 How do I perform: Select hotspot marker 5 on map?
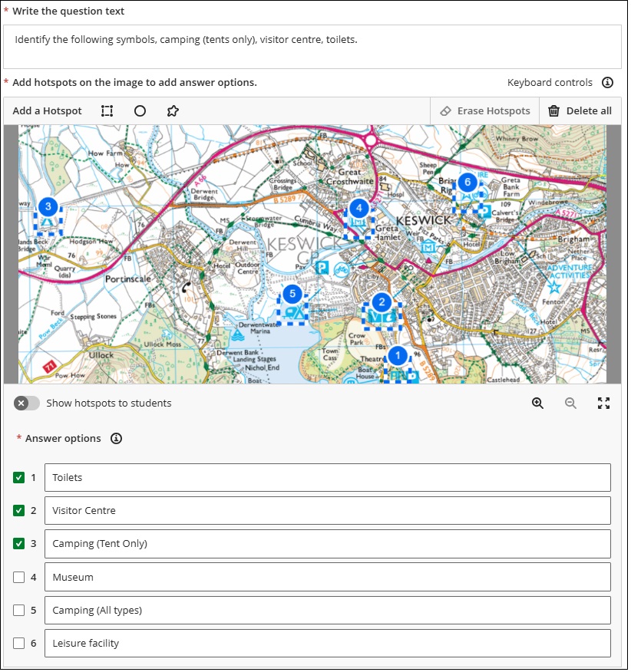[292, 294]
